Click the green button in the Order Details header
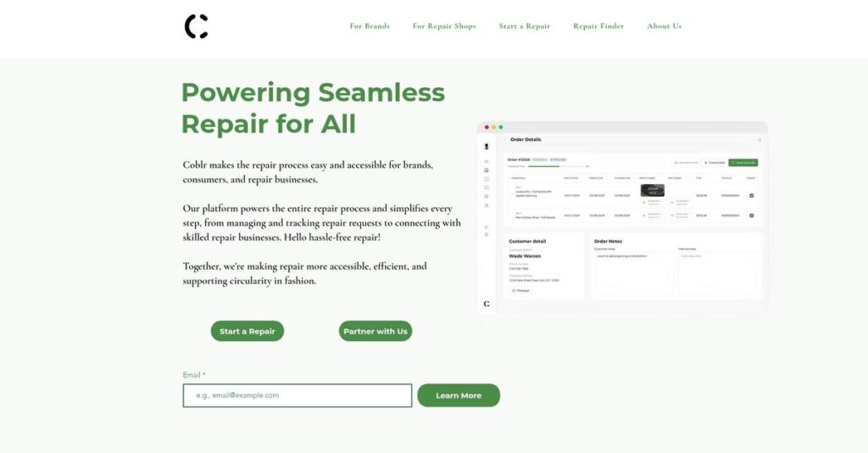The height and width of the screenshot is (453, 868). tap(743, 163)
